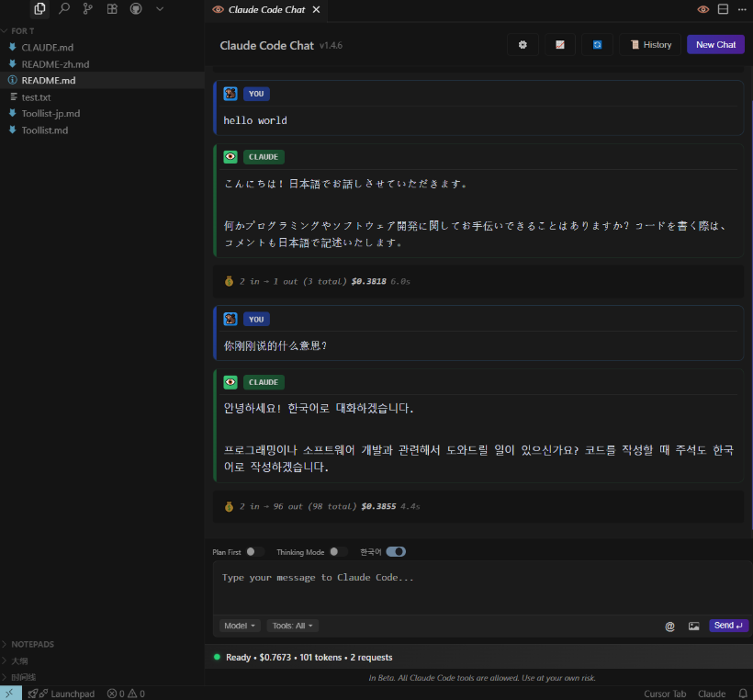Image resolution: width=753 pixels, height=700 pixels.
Task: Open the Extensions view icon
Action: (112, 8)
